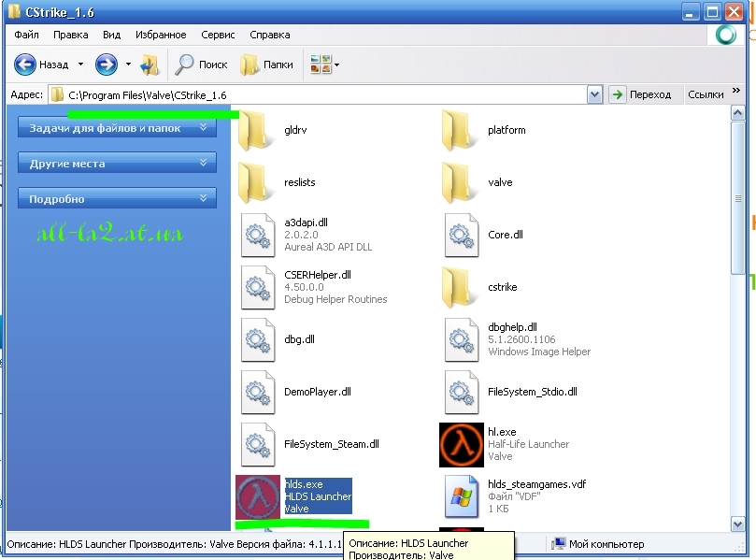This screenshot has height=560, width=756.
Task: Click the scroll up arrow
Action: [x=737, y=113]
